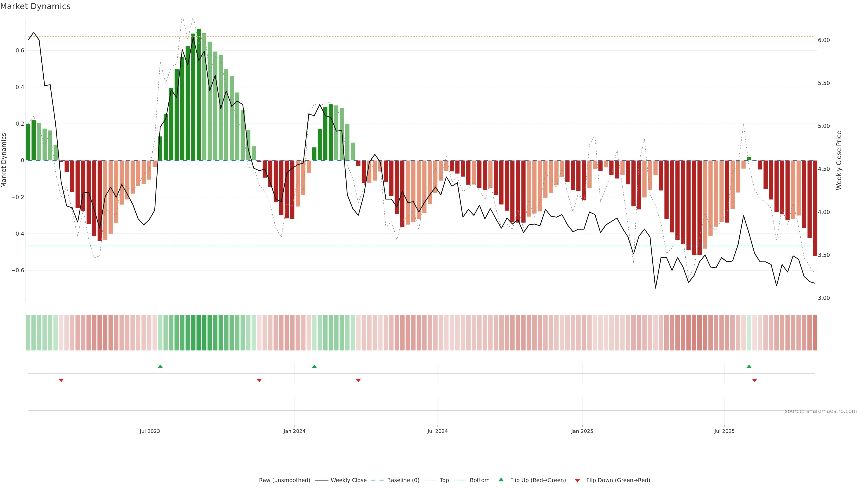868x488 pixels.
Task: Click the darkest green heatmap strip cell
Action: click(199, 332)
